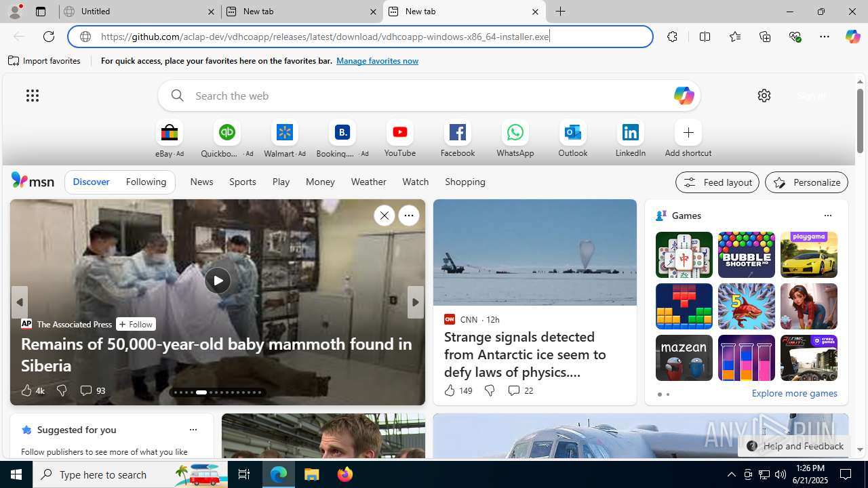
Task: Open the Money menu item
Action: 320,182
